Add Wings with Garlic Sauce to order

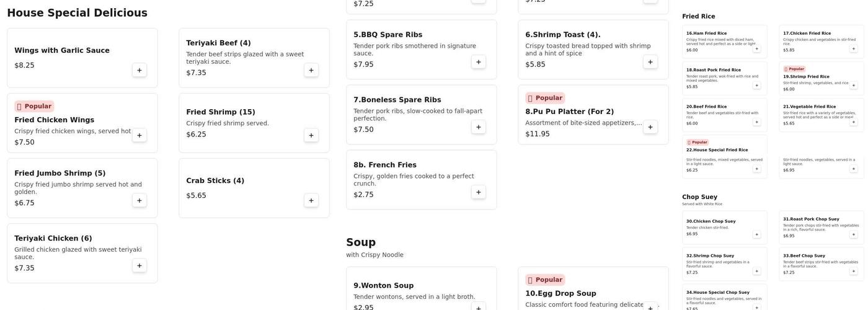point(139,70)
